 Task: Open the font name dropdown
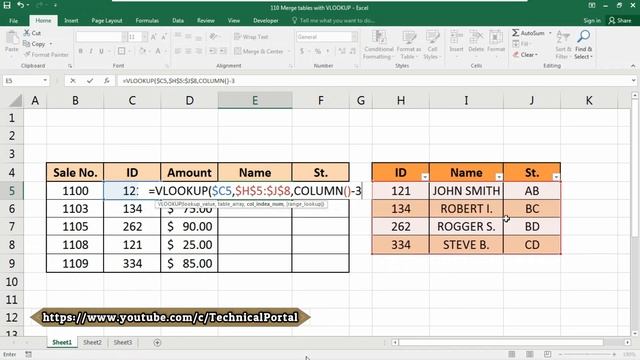click(124, 37)
